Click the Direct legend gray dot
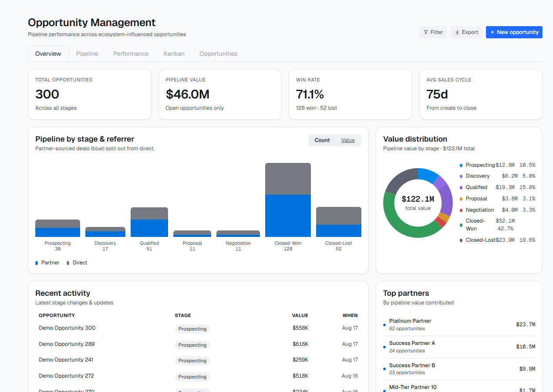This screenshot has height=392, width=553. pos(68,263)
